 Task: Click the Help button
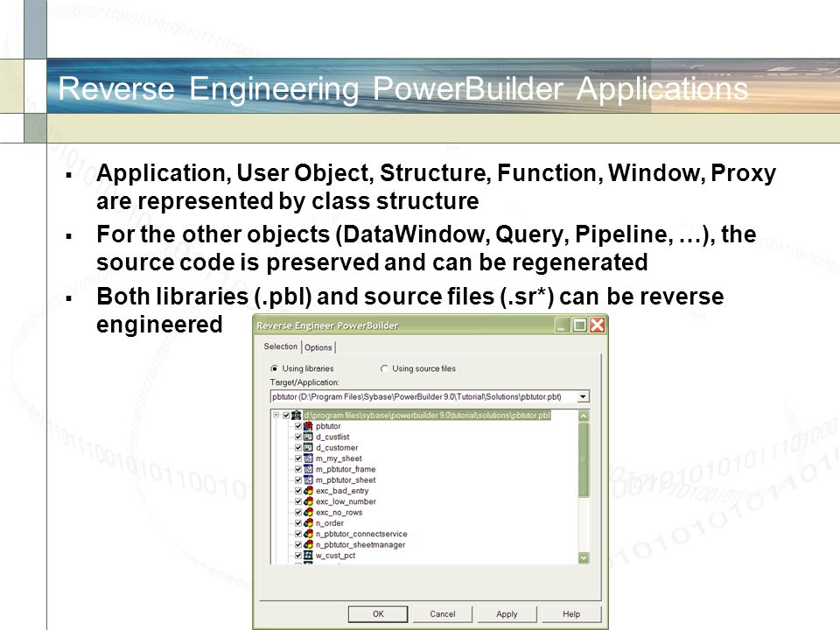coord(571,614)
